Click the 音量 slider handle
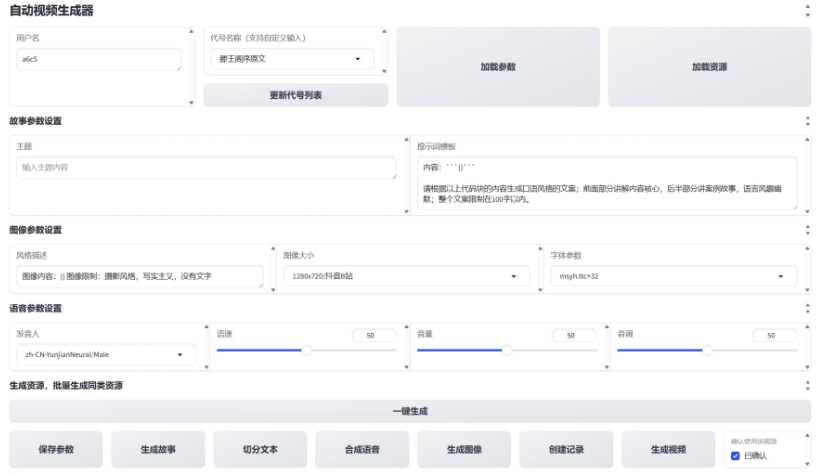The height and width of the screenshot is (475, 825). click(x=507, y=350)
